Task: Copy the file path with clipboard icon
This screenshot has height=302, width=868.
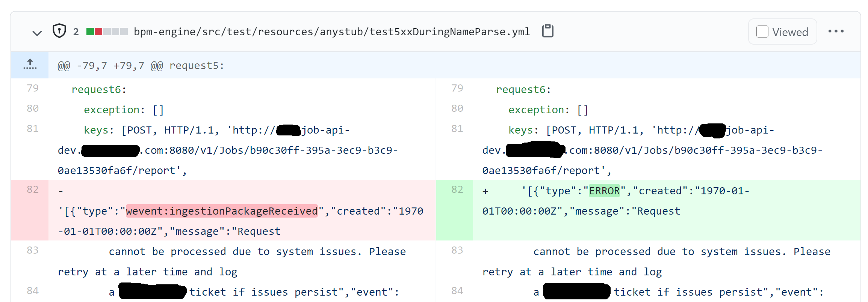Action: [x=548, y=32]
